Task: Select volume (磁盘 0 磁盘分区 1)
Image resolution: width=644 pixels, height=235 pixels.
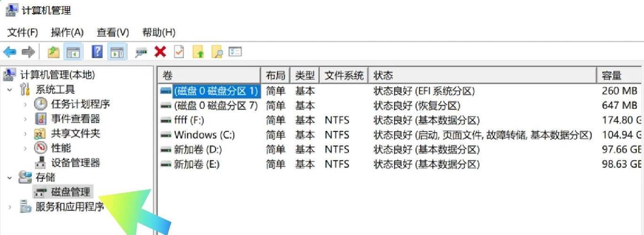Action: pos(216,91)
